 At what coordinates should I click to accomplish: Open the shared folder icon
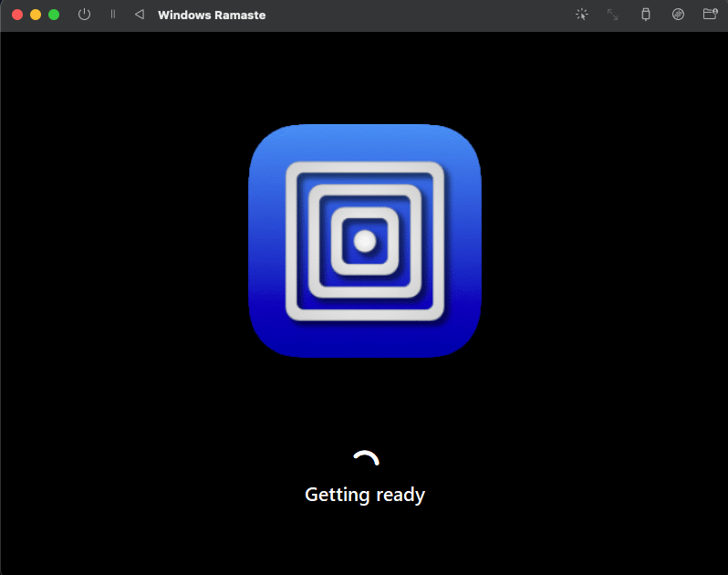(710, 14)
